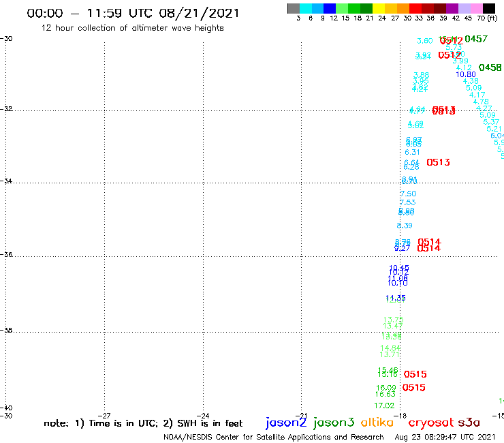Click the -21 longitude axis label
The width and height of the screenshot is (504, 443).
[302, 416]
